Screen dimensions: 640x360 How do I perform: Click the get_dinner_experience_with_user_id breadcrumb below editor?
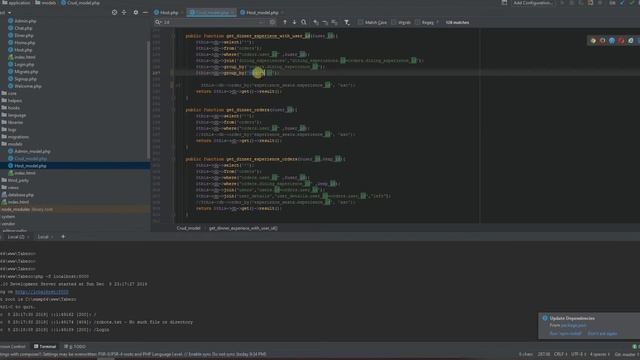(x=243, y=228)
